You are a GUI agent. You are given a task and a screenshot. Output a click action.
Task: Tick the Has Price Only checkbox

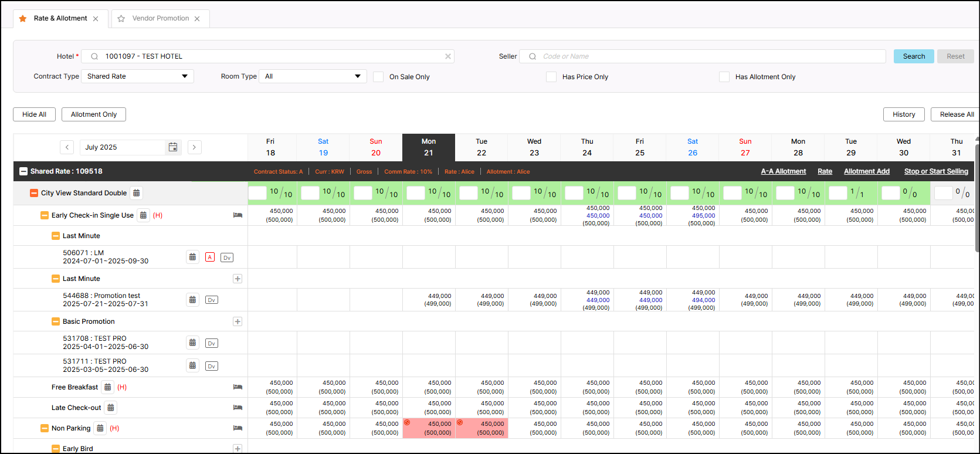pos(551,77)
